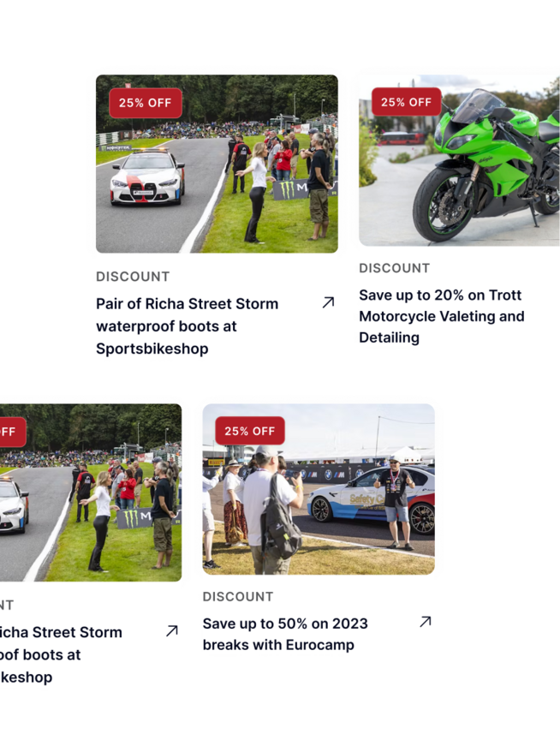
Task: Click 25% OFF badge on green Kawasaki photo
Action: (x=406, y=102)
